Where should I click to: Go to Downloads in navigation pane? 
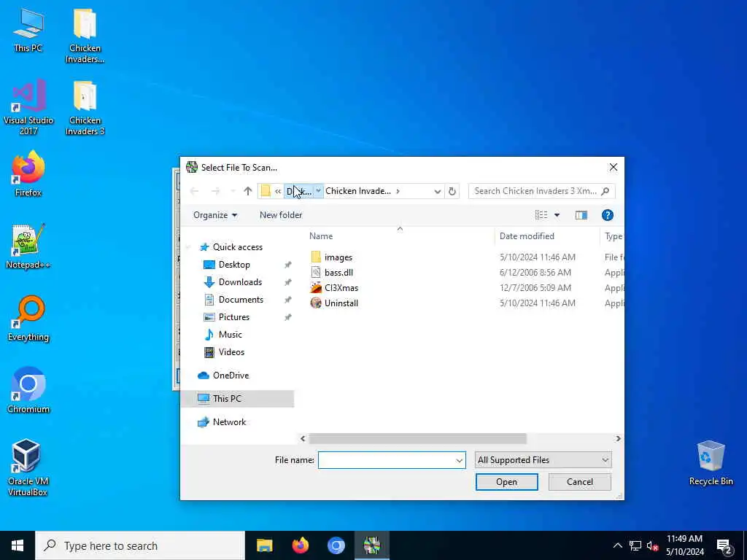click(240, 282)
